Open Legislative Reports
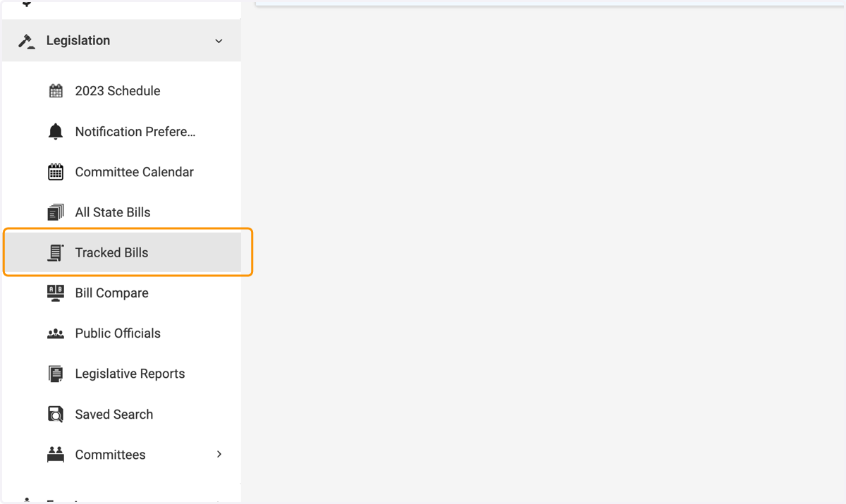Screen dimensions: 846x504 (x=130, y=374)
